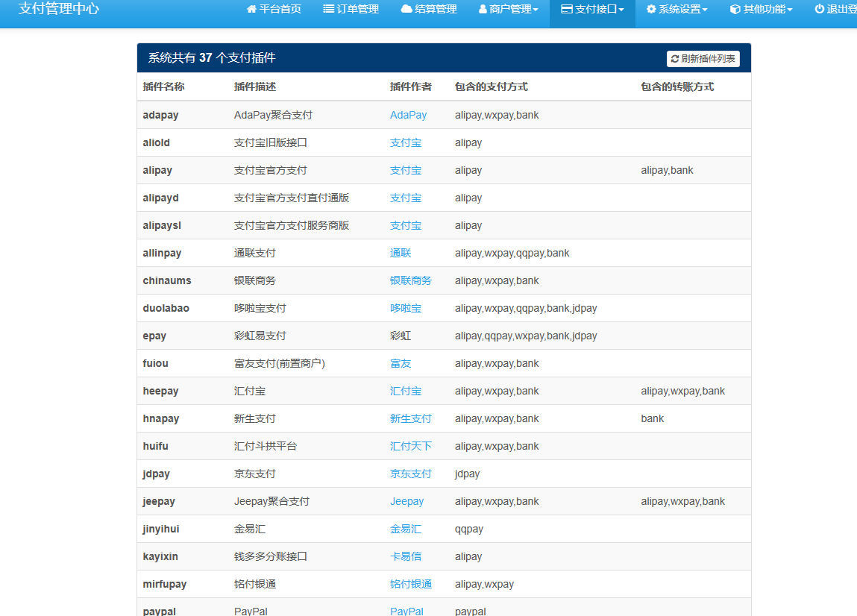Expand the 支付接口 dropdown caret
This screenshot has width=857, height=616.
coord(621,10)
